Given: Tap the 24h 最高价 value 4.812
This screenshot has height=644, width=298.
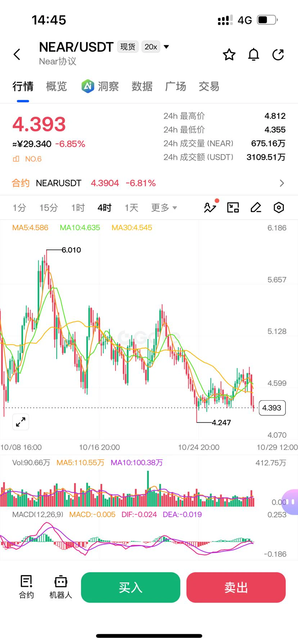Looking at the screenshot, I should 275,116.
